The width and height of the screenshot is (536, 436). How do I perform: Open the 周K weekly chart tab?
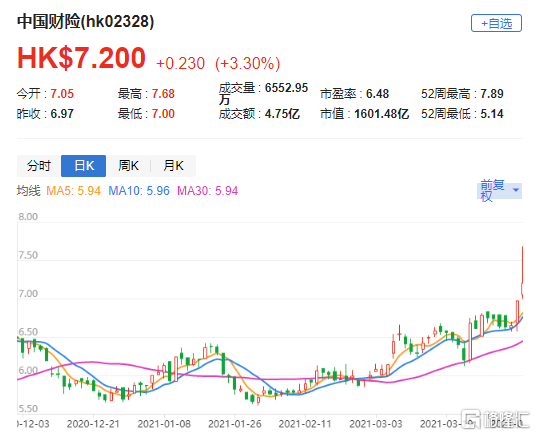pyautogui.click(x=129, y=166)
